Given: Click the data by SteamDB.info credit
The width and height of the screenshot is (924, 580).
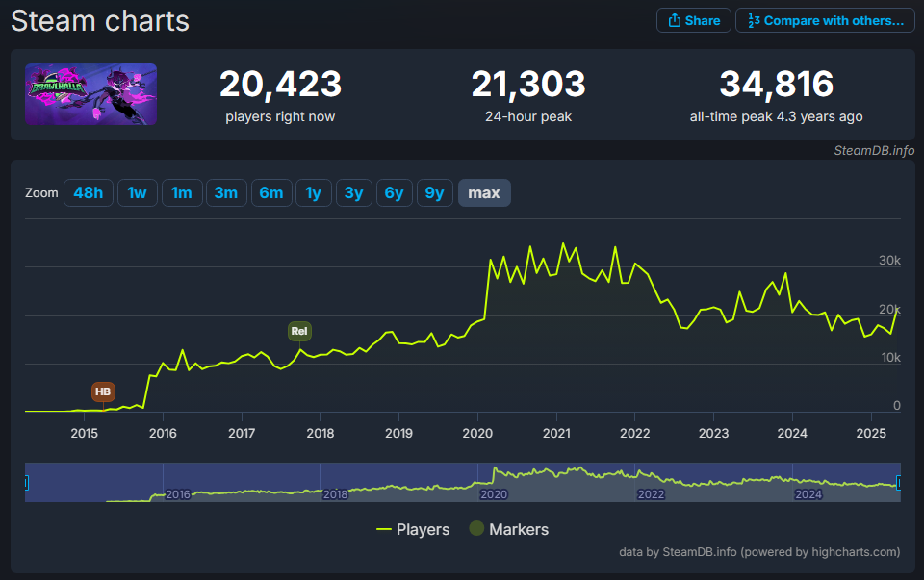Looking at the screenshot, I should coord(759,552).
